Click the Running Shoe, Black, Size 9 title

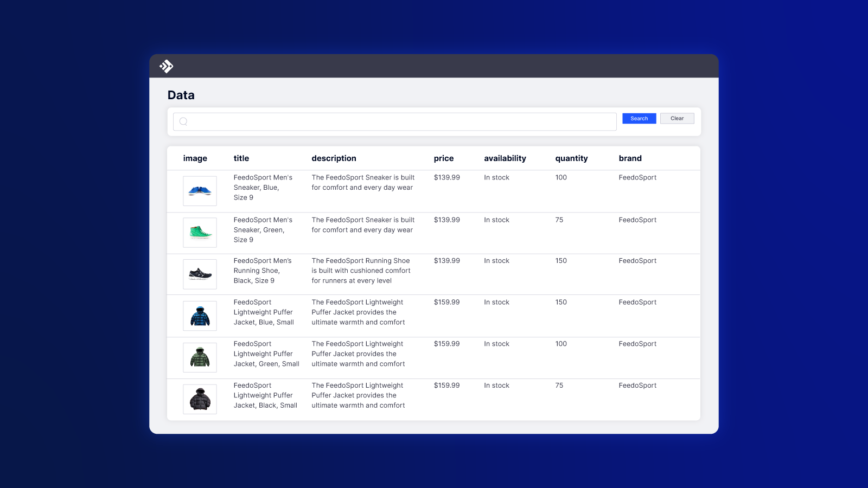(x=263, y=271)
